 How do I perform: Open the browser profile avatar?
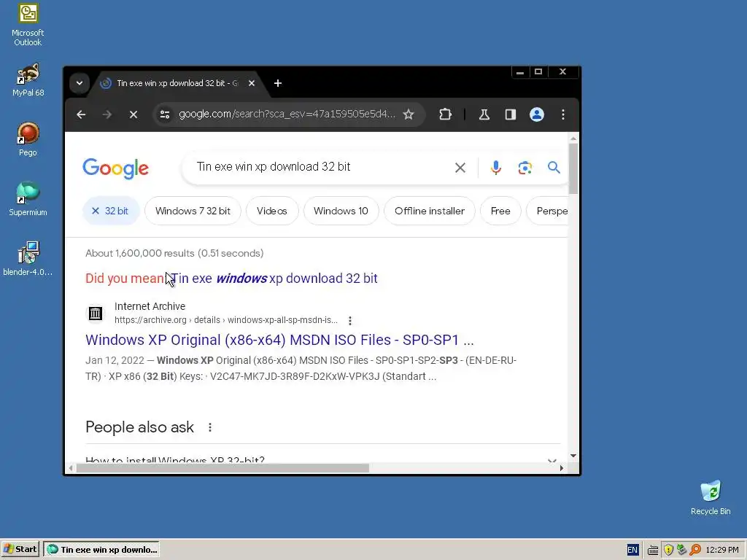[x=536, y=114]
